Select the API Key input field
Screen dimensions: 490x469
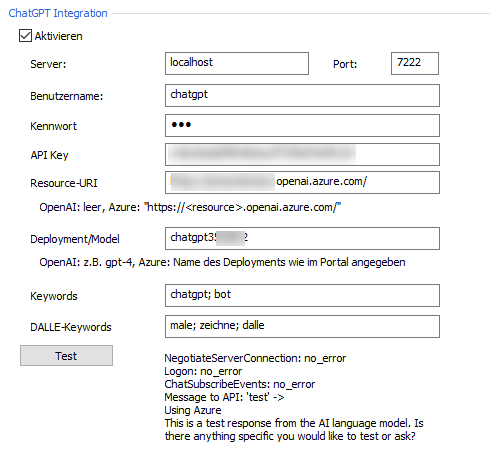click(x=302, y=154)
